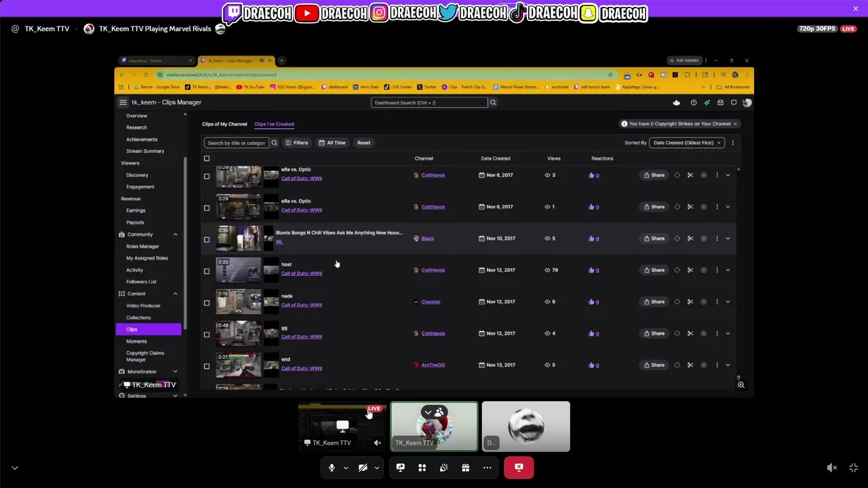Open Video Producer in sidebar
868x488 pixels.
pyautogui.click(x=143, y=306)
